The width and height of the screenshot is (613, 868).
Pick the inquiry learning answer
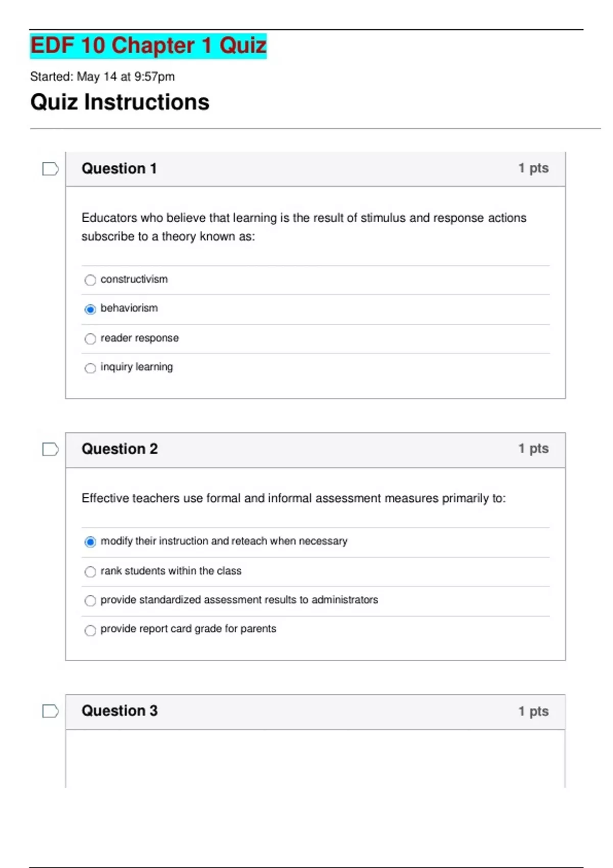pos(90,368)
